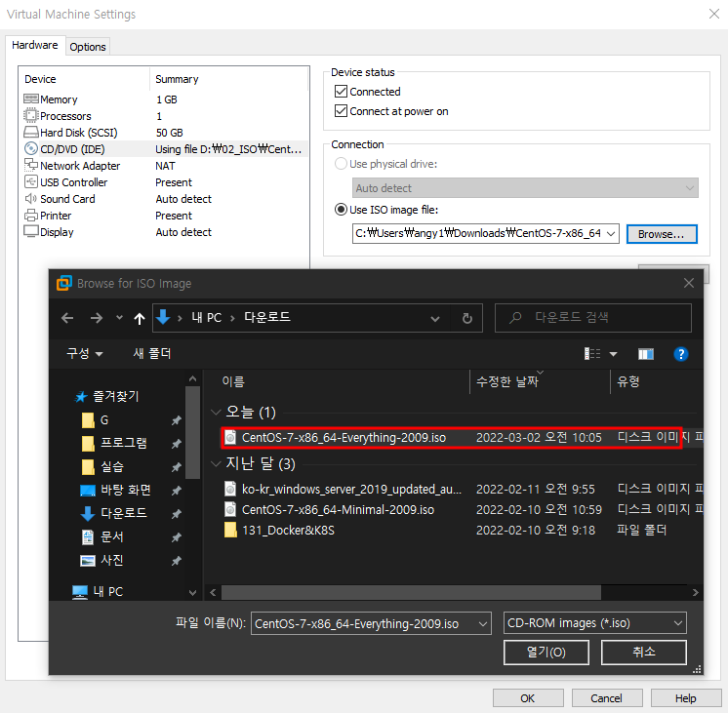Image resolution: width=728 pixels, height=713 pixels.
Task: Go forward with the right arrow
Action: point(97,318)
